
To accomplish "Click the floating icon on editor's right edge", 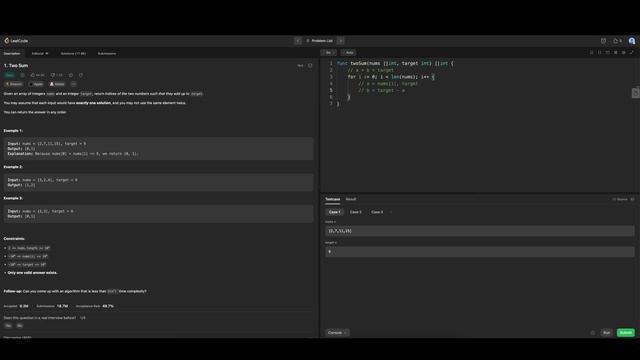I will [x=636, y=93].
